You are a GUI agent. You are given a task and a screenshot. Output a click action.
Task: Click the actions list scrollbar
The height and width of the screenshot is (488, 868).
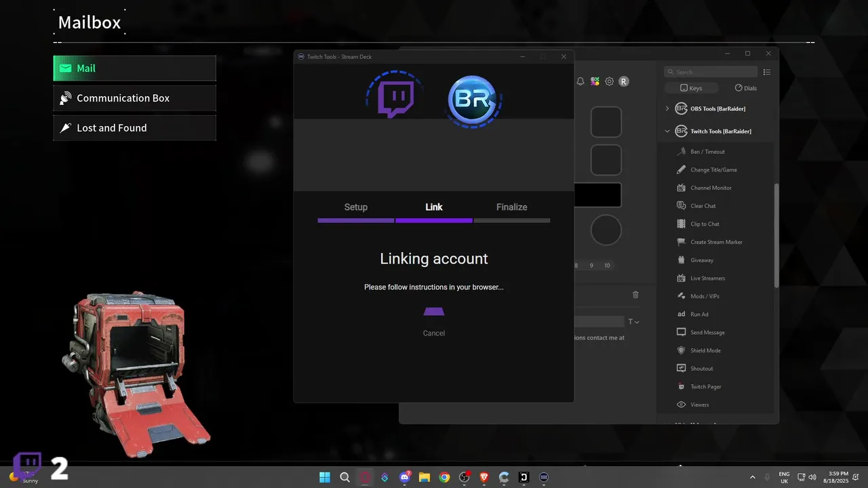tap(776, 235)
